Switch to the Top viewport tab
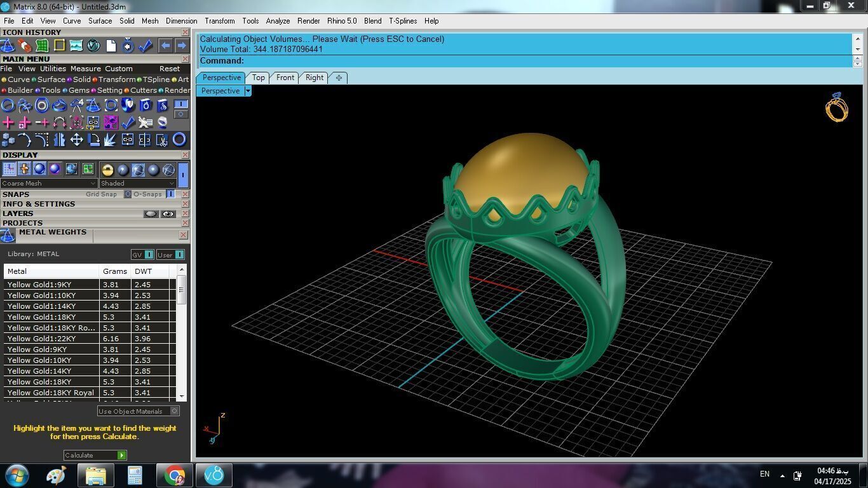The height and width of the screenshot is (488, 868). 258,78
